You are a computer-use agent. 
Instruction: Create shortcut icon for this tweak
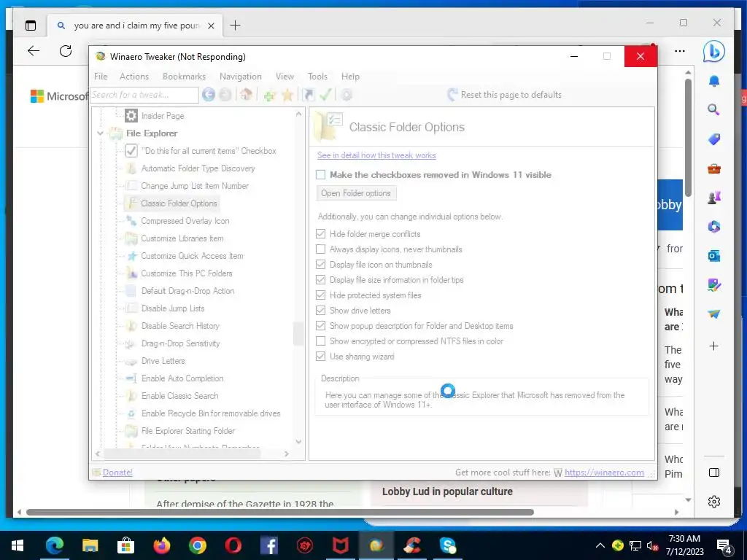[x=309, y=95]
